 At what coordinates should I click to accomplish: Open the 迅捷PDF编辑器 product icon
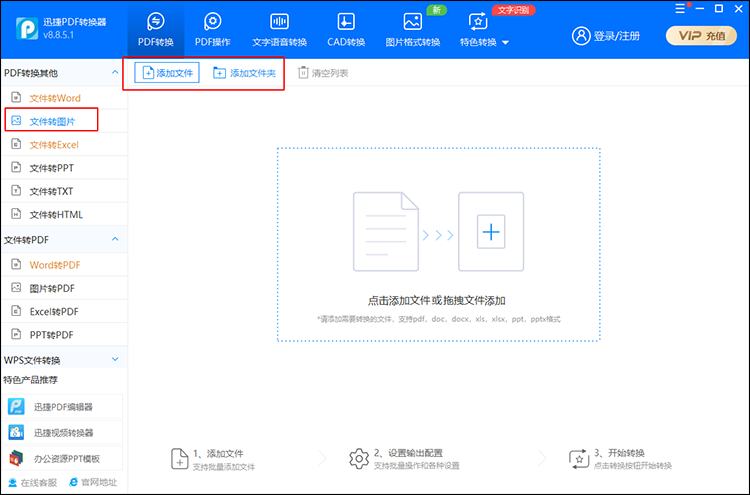[x=16, y=407]
